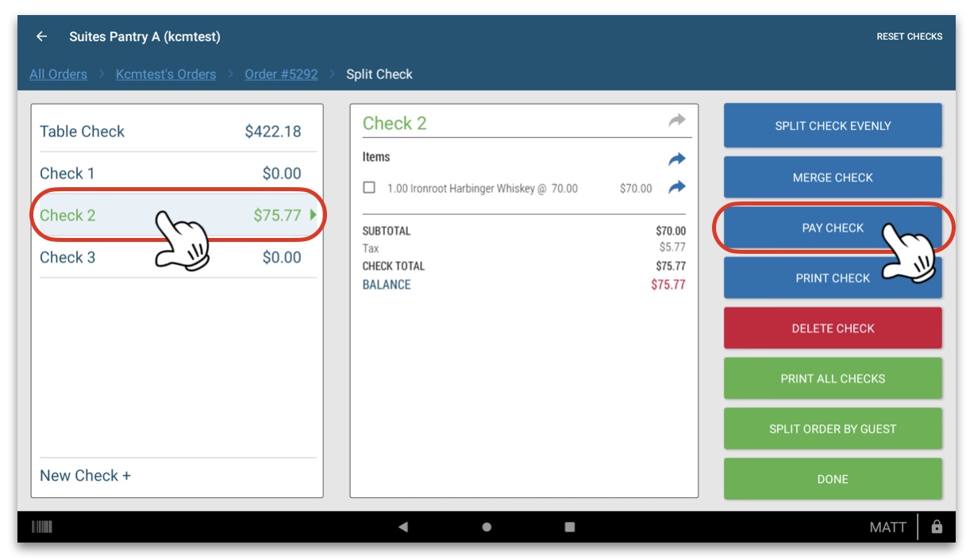970x560 pixels.
Task: Select Check 1 in the list
Action: pyautogui.click(x=177, y=173)
